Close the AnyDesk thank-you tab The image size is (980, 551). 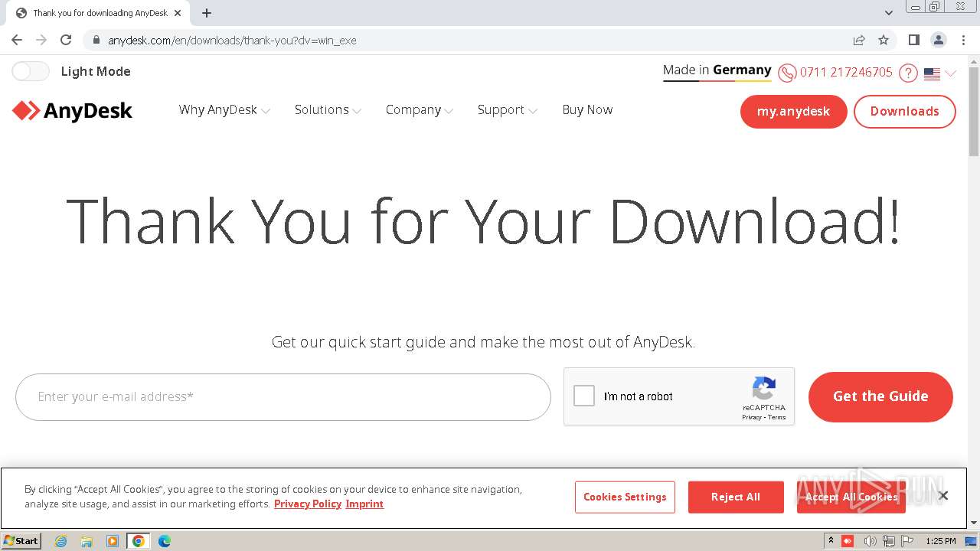click(178, 13)
